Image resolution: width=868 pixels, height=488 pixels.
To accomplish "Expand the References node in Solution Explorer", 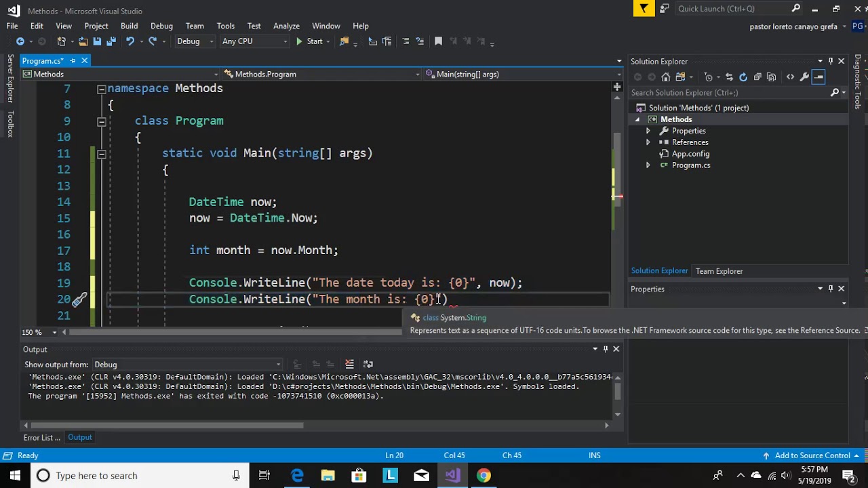I will pyautogui.click(x=648, y=142).
